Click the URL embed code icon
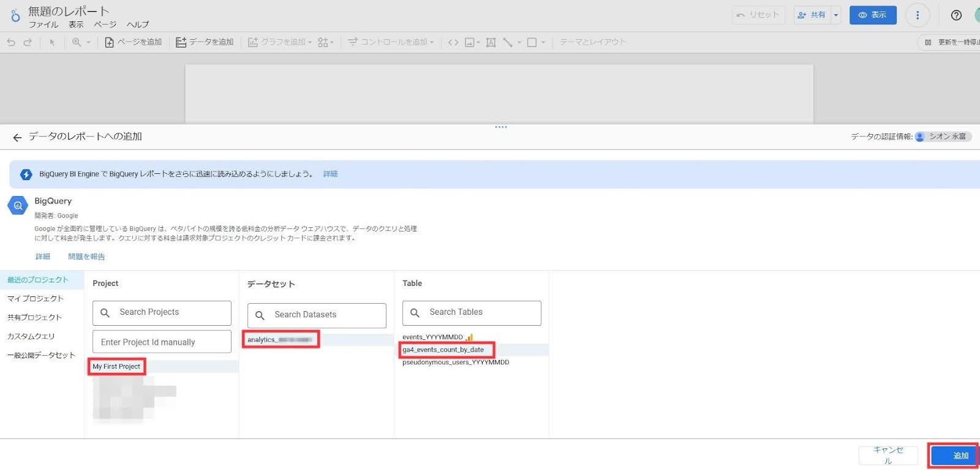Screen dimensions: 980x474 pos(453,42)
